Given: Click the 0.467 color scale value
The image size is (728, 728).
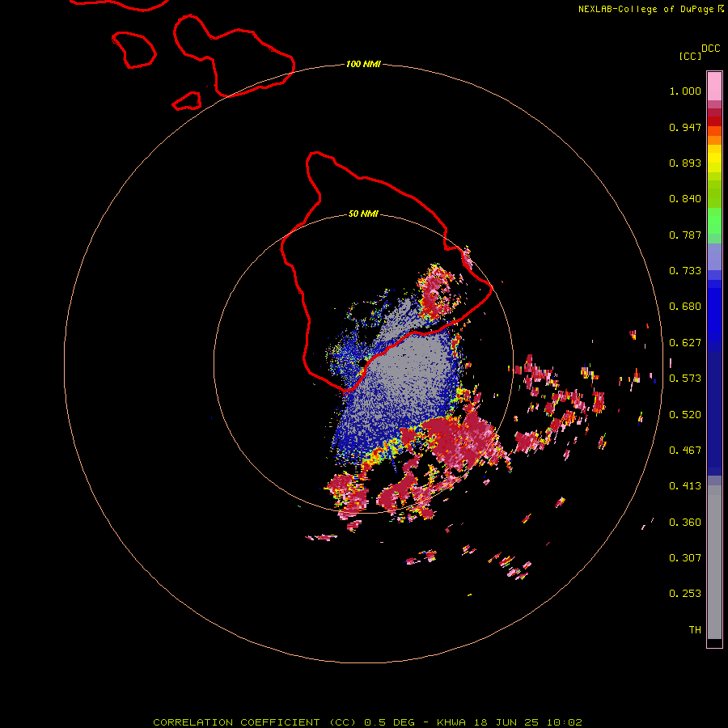Looking at the screenshot, I should pos(685,451).
